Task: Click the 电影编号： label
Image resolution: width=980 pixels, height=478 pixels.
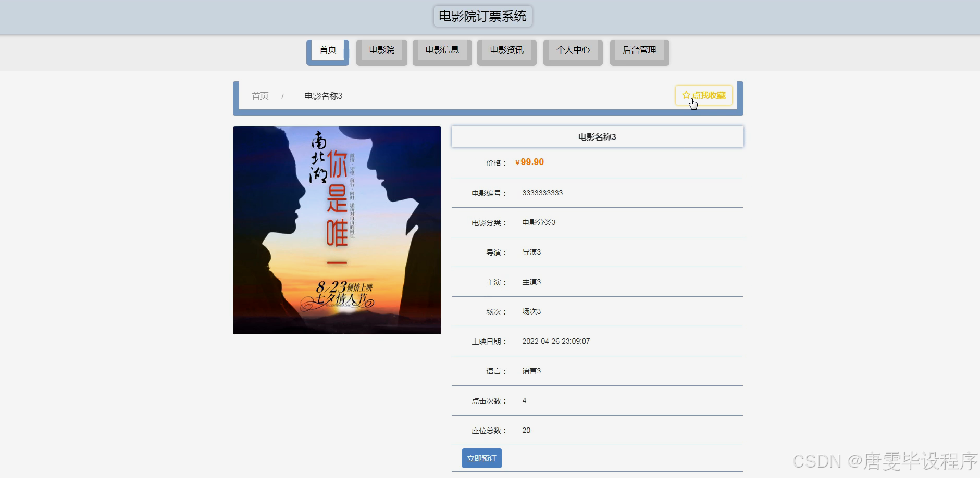Action: pos(489,193)
